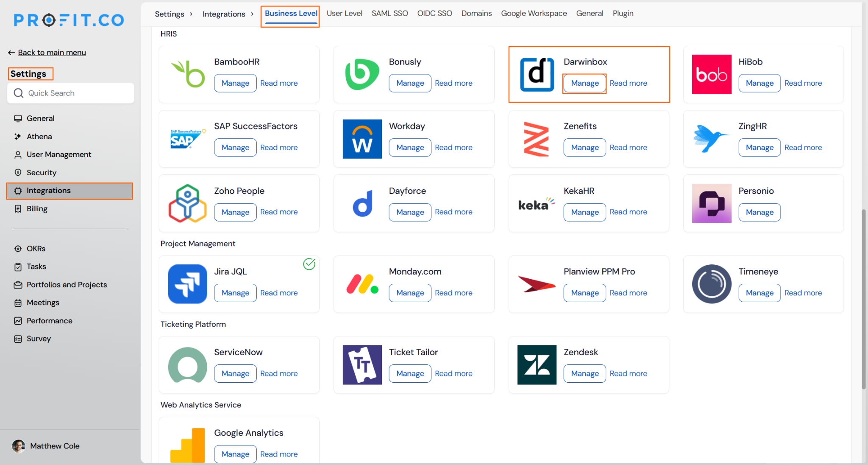868x465 pixels.
Task: Switch to the SAML SSO tab
Action: point(389,13)
